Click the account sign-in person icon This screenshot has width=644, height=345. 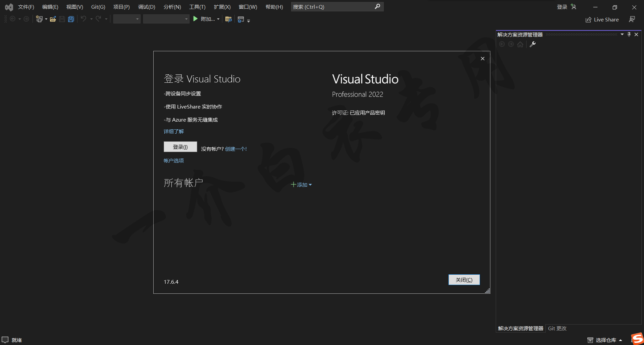(x=574, y=7)
